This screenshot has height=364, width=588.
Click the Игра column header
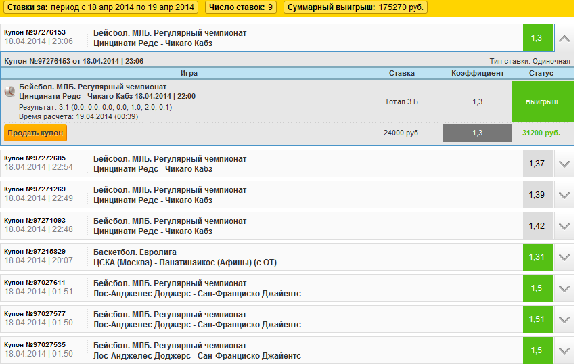(x=189, y=73)
